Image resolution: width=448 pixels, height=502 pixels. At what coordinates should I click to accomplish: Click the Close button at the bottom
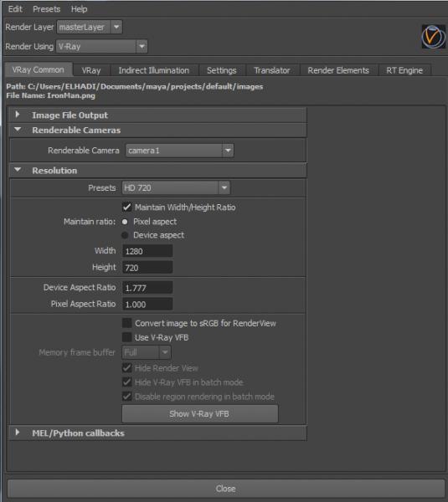225,489
